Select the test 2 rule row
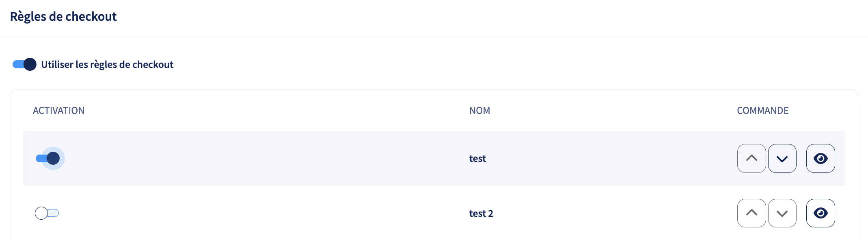Screen dimensions: 868x240 (x=434, y=213)
